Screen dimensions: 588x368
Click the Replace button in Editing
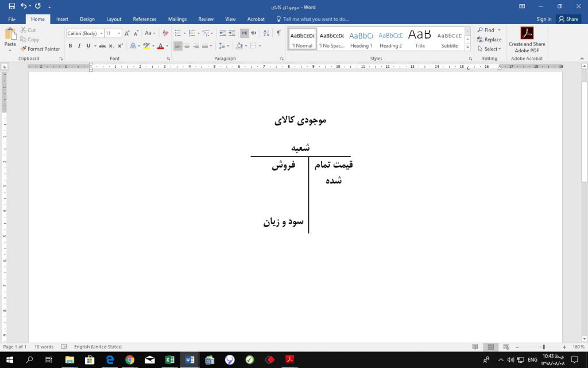489,40
